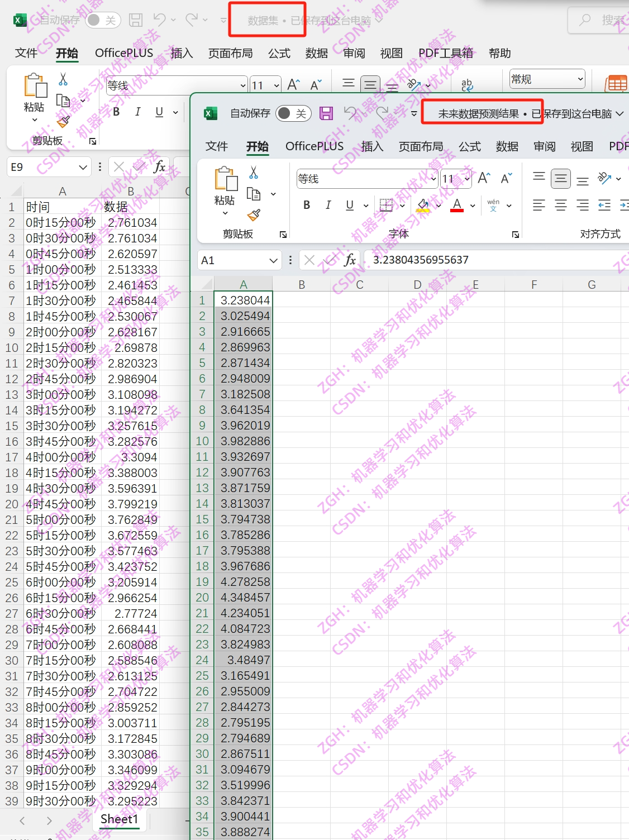
Task: Select OfficePLUS tab in front window
Action: tap(314, 146)
